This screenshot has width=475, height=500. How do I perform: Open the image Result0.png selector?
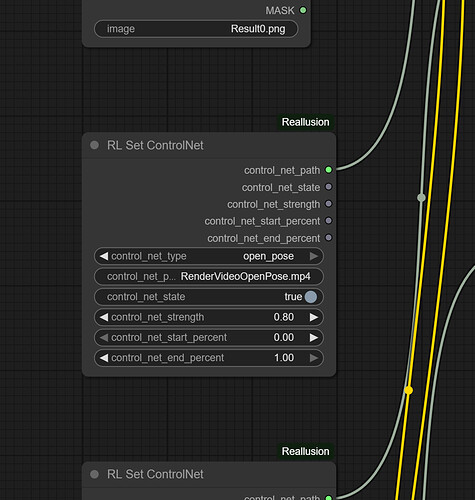196,29
